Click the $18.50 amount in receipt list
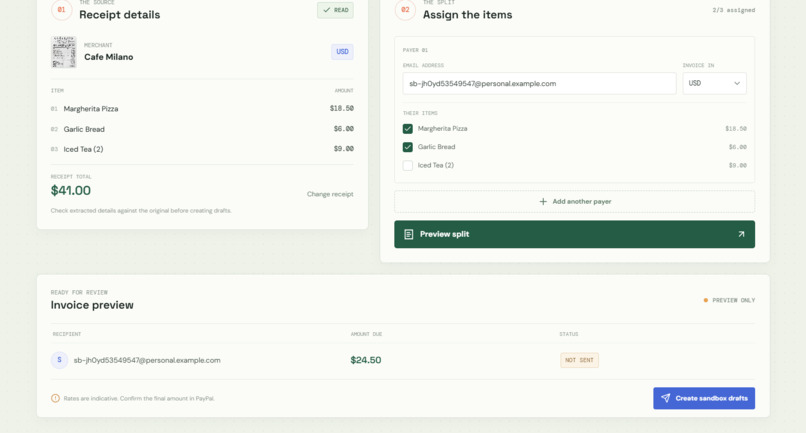The height and width of the screenshot is (433, 806). pyautogui.click(x=342, y=109)
